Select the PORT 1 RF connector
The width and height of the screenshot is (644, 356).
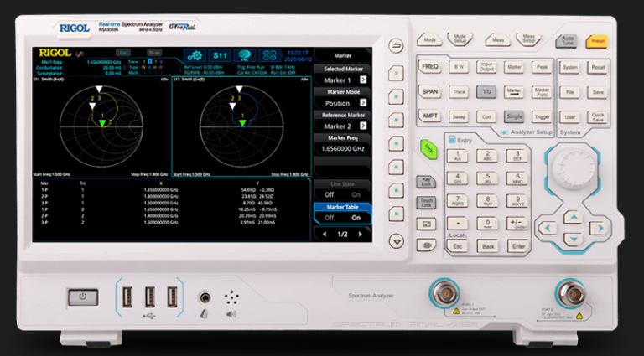click(444, 294)
